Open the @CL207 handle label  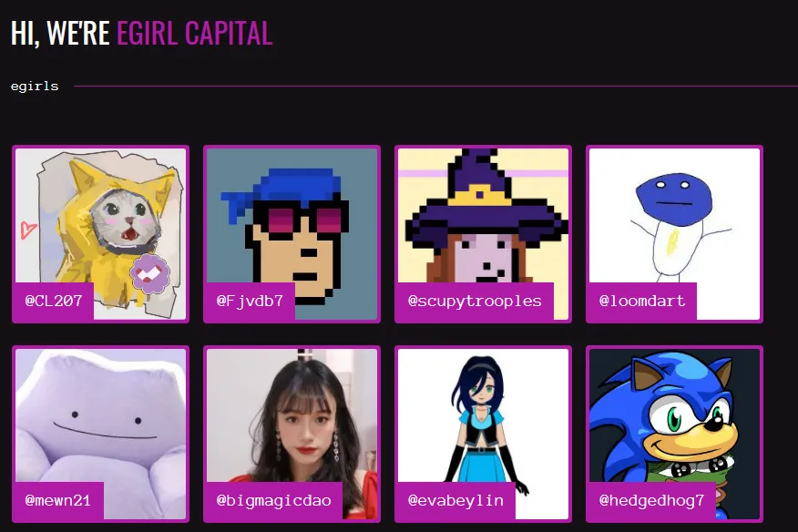tap(54, 301)
